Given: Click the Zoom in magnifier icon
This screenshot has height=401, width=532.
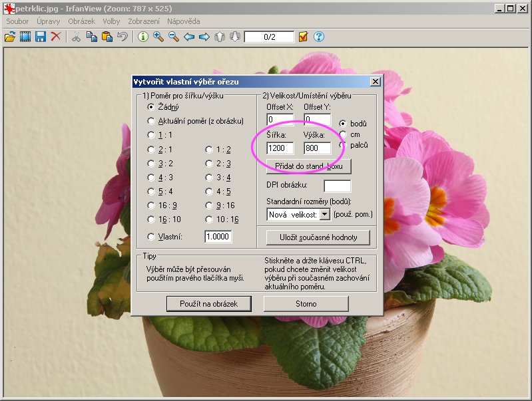Looking at the screenshot, I should [x=158, y=37].
